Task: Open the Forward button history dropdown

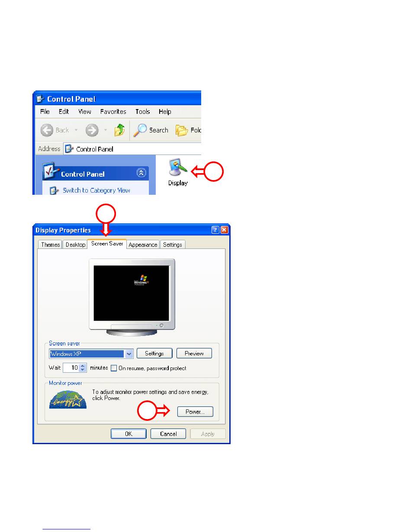Action: coord(106,130)
